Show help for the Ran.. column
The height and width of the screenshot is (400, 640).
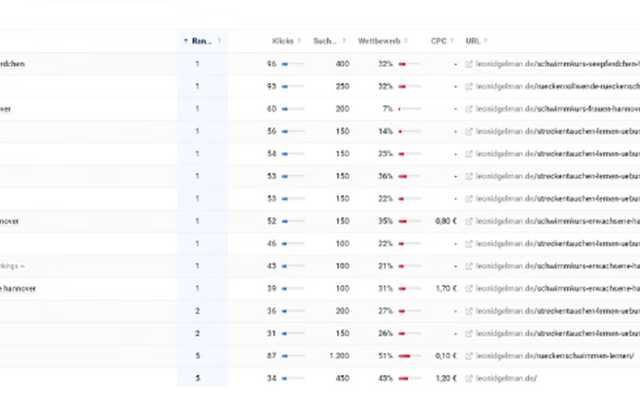click(x=219, y=41)
